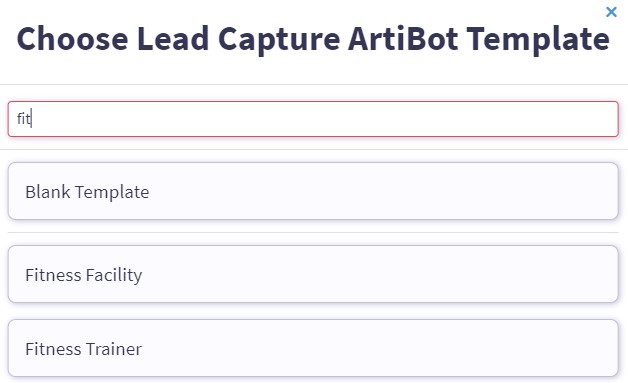Click empty area inside the template filter field

(x=320, y=119)
